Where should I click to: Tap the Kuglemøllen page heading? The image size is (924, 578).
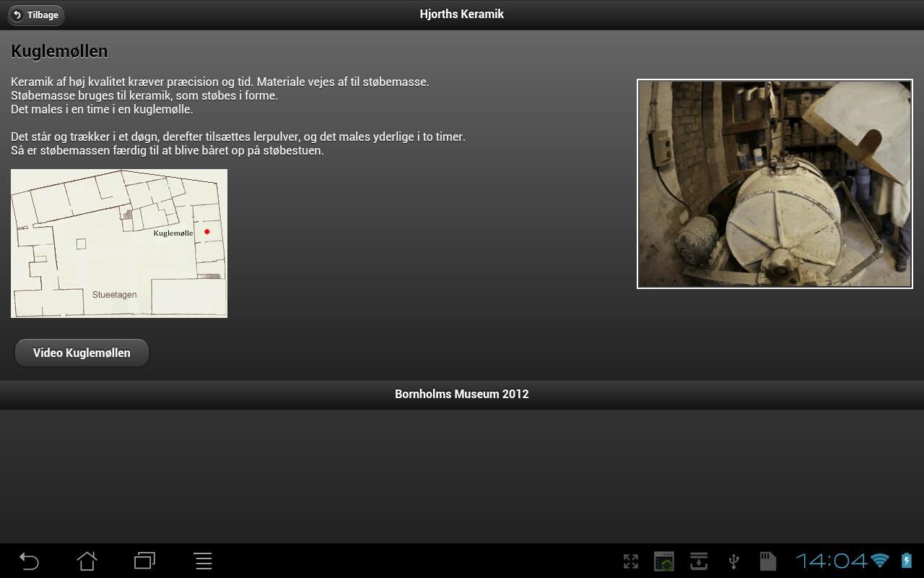click(x=59, y=51)
